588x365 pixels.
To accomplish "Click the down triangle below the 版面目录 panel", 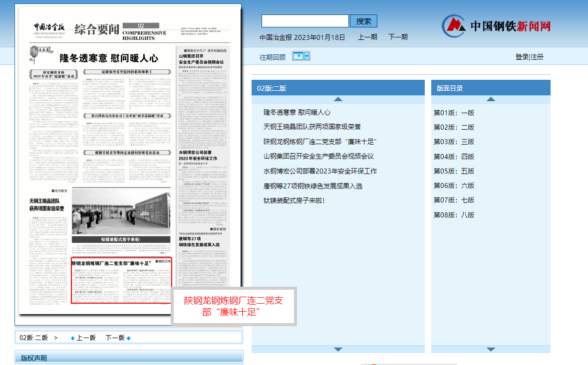I will pos(491,349).
